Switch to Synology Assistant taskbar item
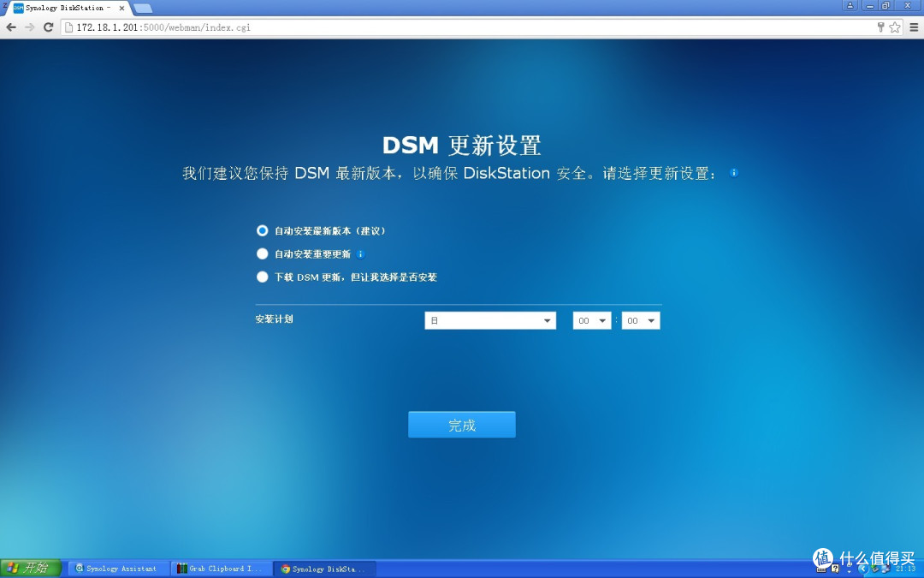 118,569
